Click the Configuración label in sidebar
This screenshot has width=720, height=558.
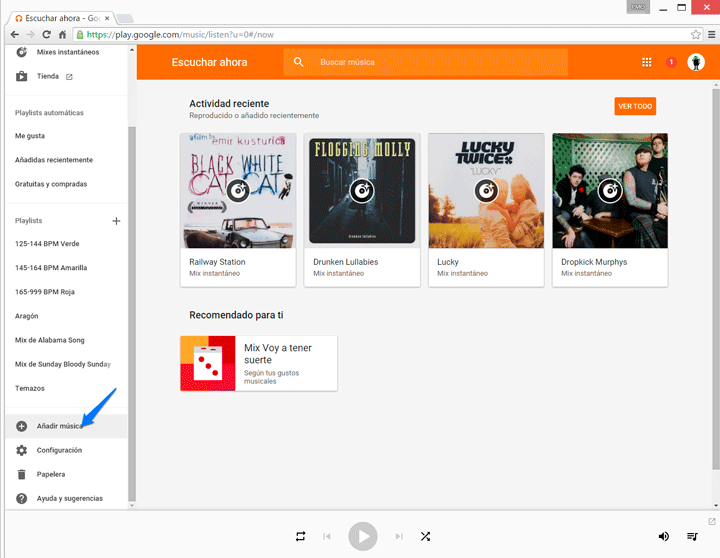point(59,450)
